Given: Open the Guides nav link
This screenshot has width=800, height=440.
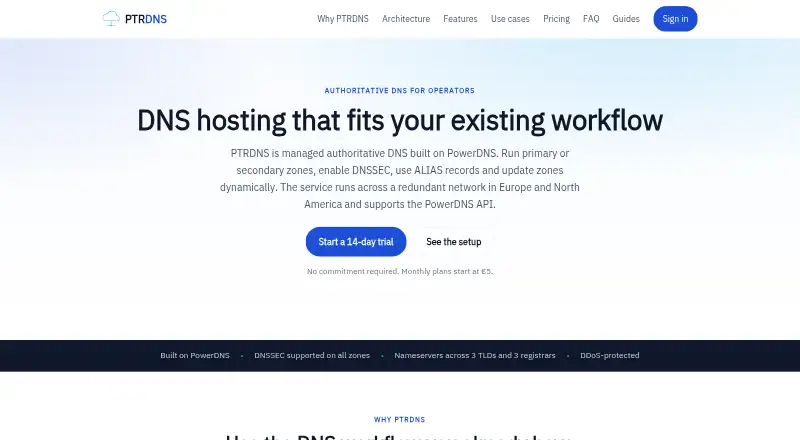Looking at the screenshot, I should [626, 19].
